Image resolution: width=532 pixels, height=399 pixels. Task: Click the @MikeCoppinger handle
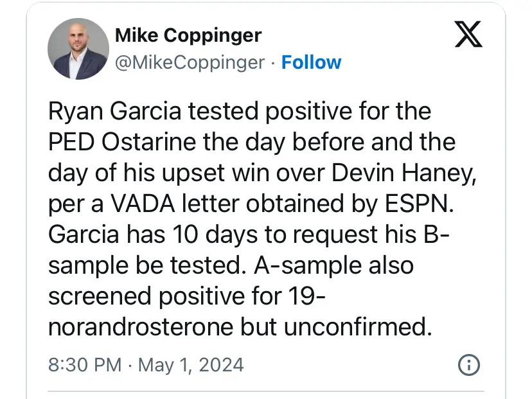(190, 62)
